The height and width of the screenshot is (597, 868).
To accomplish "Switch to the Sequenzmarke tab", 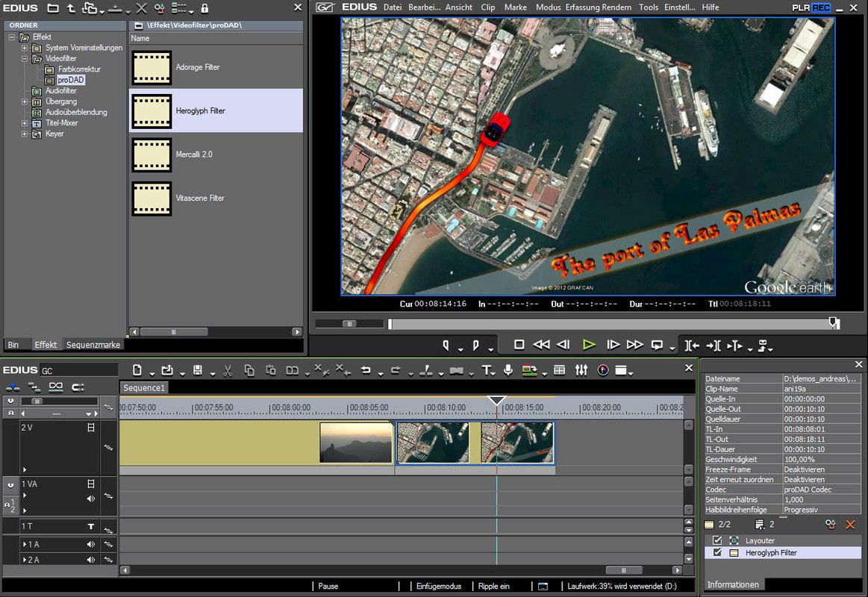I will coord(93,345).
